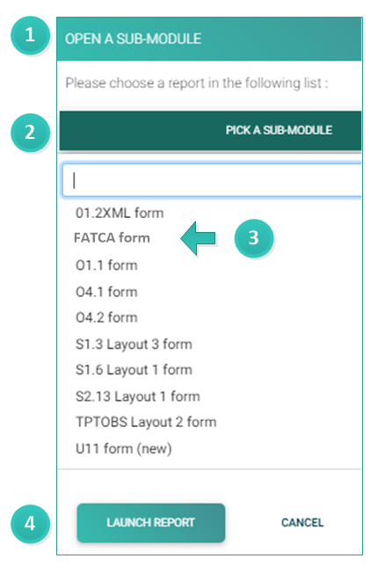This screenshot has width=392, height=573.
Task: Click the step 4 numbered circle badge
Action: click(30, 524)
